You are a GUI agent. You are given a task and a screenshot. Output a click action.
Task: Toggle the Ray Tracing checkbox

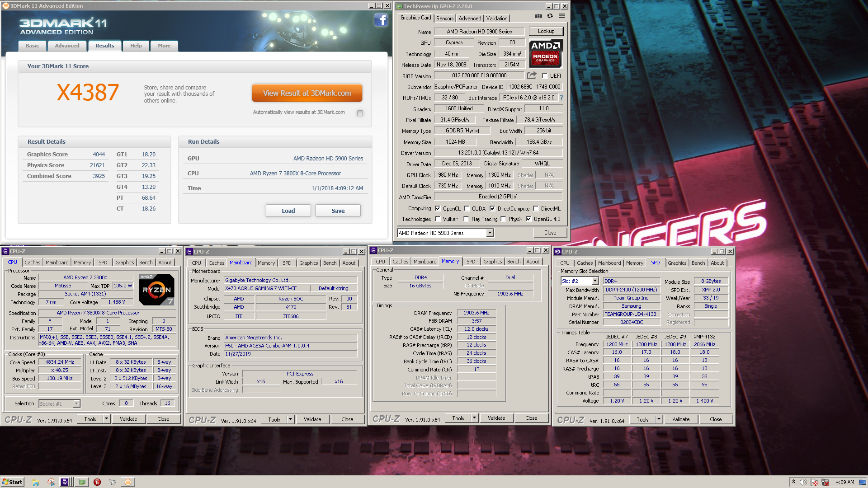[x=466, y=219]
